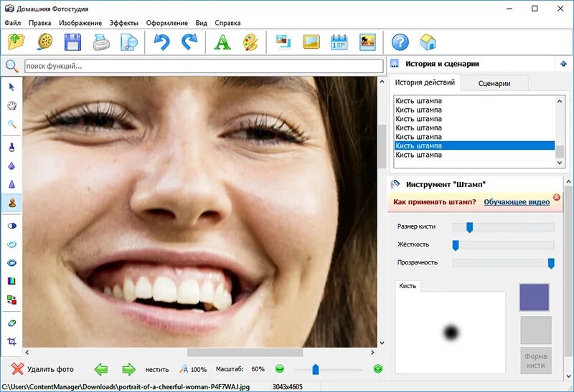The width and height of the screenshot is (574, 392).
Task: Select the blur droplet tool
Action: [11, 166]
